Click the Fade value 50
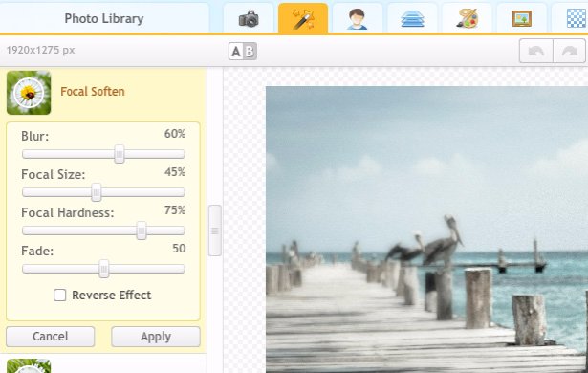 (x=179, y=249)
